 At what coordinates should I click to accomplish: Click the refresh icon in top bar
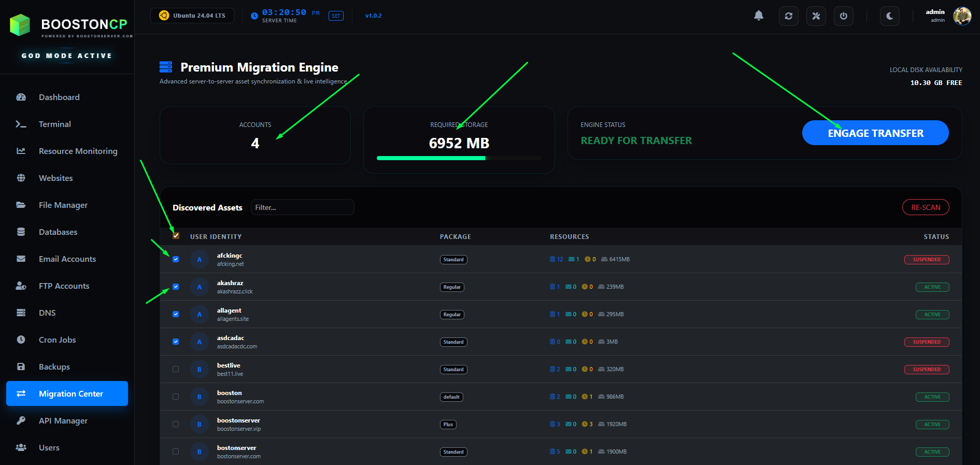788,16
